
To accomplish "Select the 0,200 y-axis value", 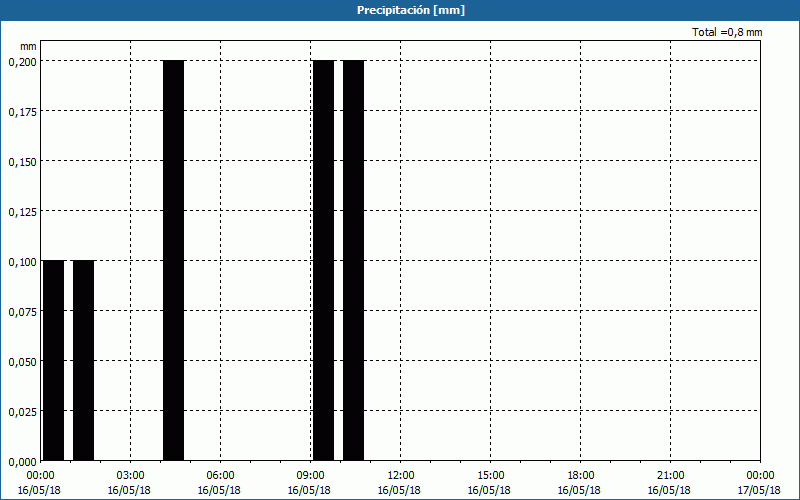I will (x=22, y=62).
